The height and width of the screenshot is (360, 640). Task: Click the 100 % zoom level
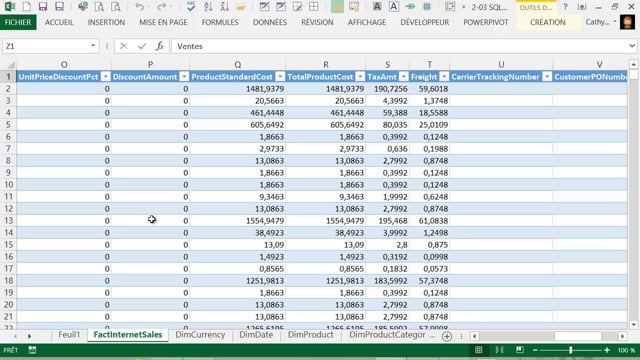[x=626, y=350]
